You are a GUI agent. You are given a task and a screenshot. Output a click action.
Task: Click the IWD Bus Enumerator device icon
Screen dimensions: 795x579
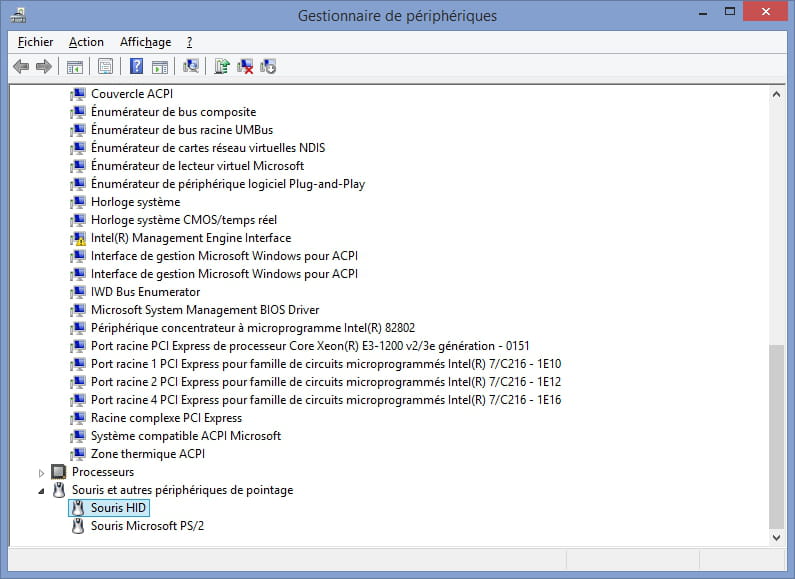78,292
